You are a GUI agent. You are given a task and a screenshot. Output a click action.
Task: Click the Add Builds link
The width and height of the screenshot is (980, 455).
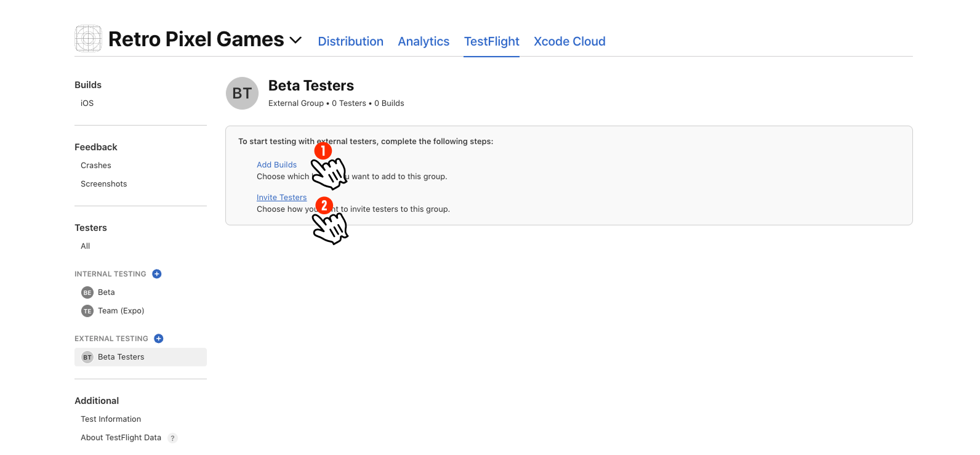[x=276, y=165]
